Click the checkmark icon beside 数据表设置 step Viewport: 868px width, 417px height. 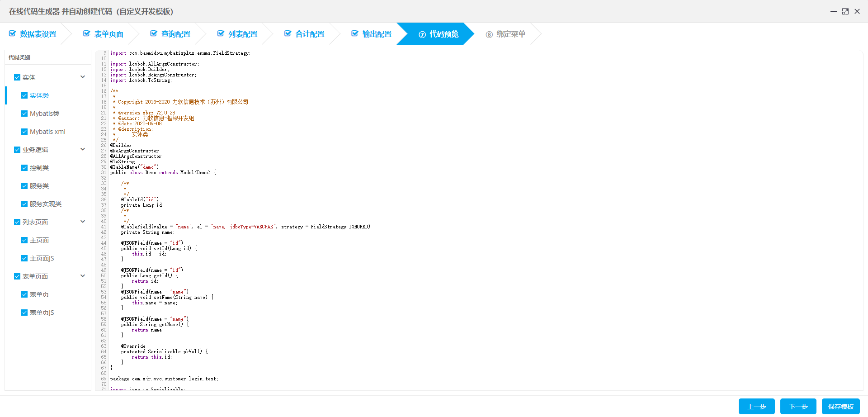coord(12,34)
